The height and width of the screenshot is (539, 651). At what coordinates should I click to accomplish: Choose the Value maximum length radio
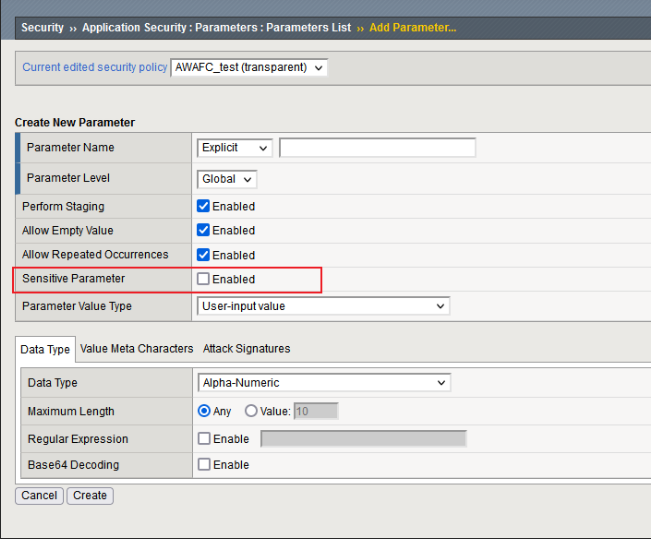(251, 411)
